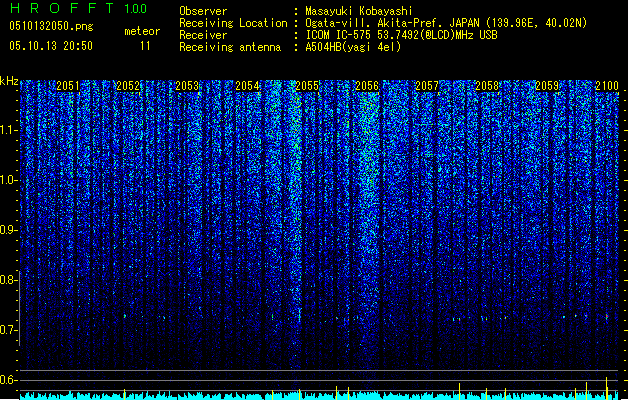The image size is (629, 400).
Task: Click the kHz axis unit label
Action: [9, 81]
